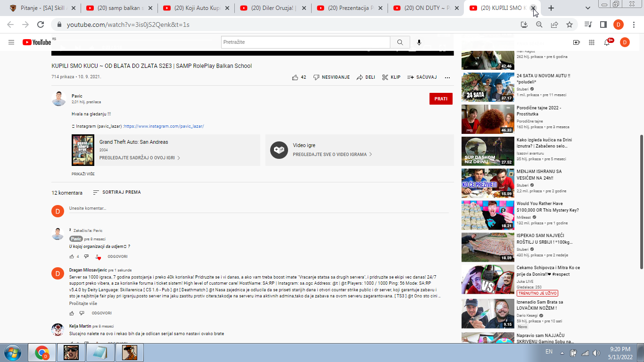Switch to the Prezentacija tab
The height and width of the screenshot is (362, 644).
350,8
